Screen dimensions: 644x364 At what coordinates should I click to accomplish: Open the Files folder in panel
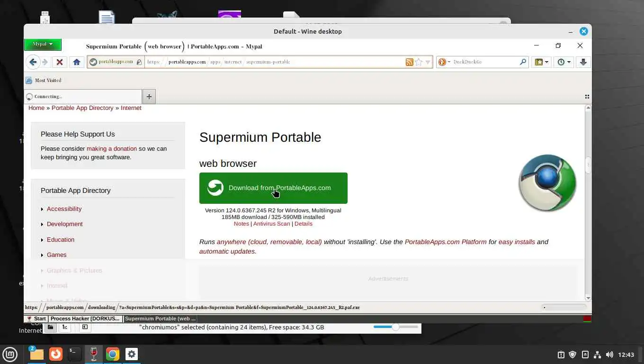tap(36, 354)
